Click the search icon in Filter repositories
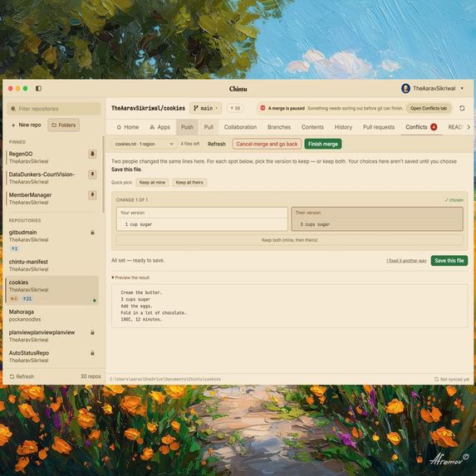 tap(13, 109)
